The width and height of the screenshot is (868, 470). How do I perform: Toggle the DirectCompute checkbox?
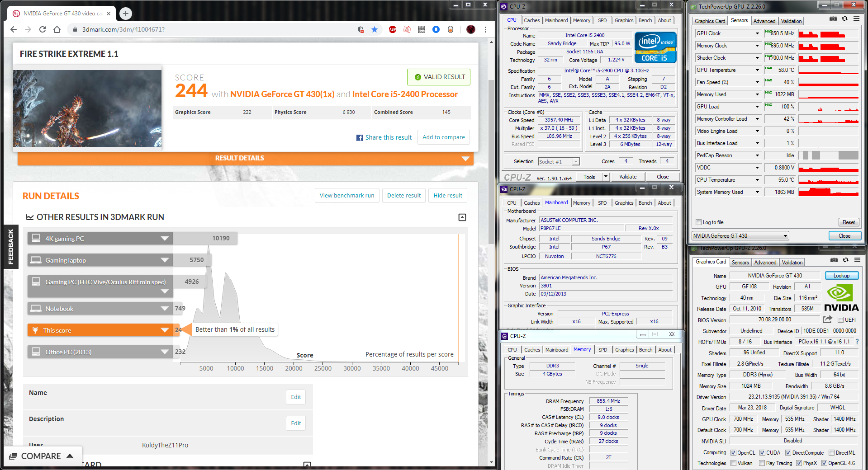pos(788,453)
